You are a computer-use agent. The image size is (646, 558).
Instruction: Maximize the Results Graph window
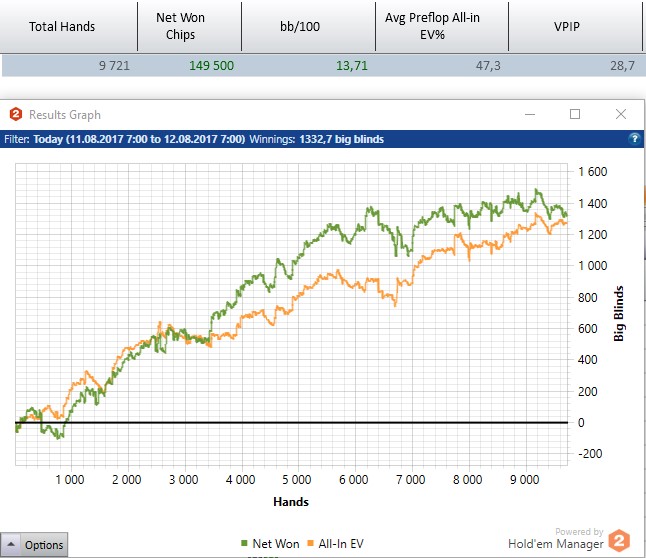575,114
